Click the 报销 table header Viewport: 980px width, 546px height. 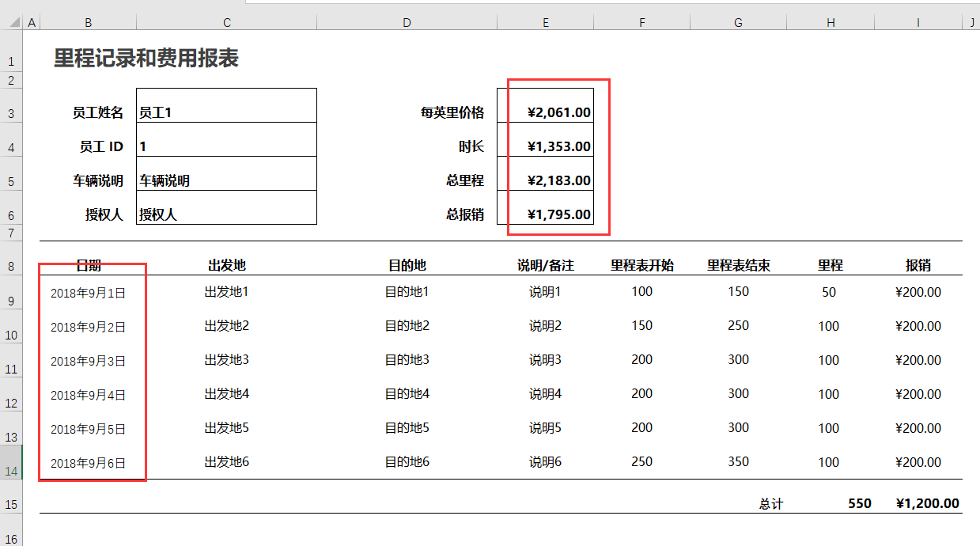[x=918, y=266]
